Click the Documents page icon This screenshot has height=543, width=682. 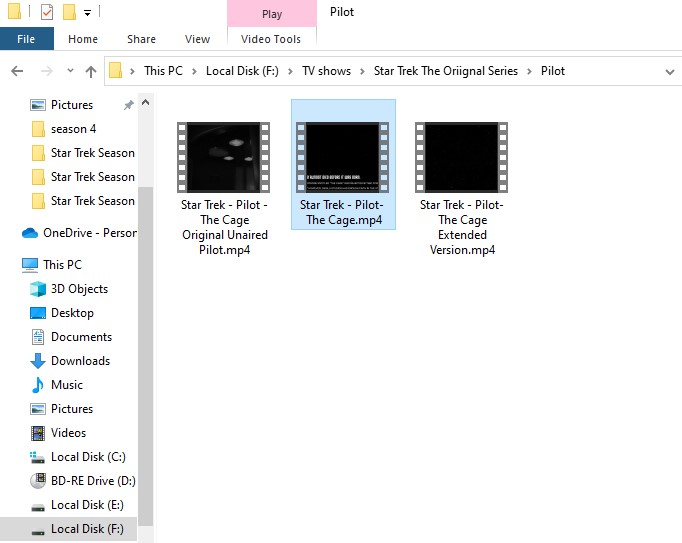(x=38, y=337)
